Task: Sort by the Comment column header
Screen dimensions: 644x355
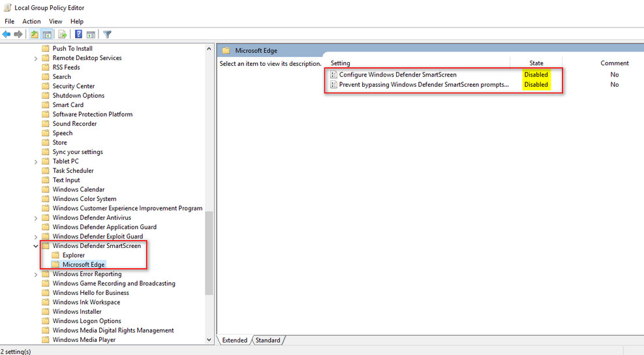Action: (615, 63)
